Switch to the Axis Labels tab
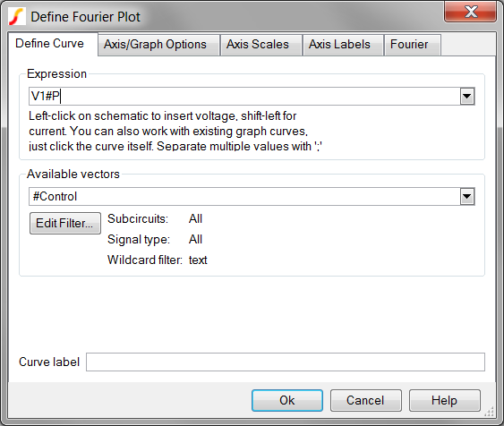504x426 pixels. 339,45
